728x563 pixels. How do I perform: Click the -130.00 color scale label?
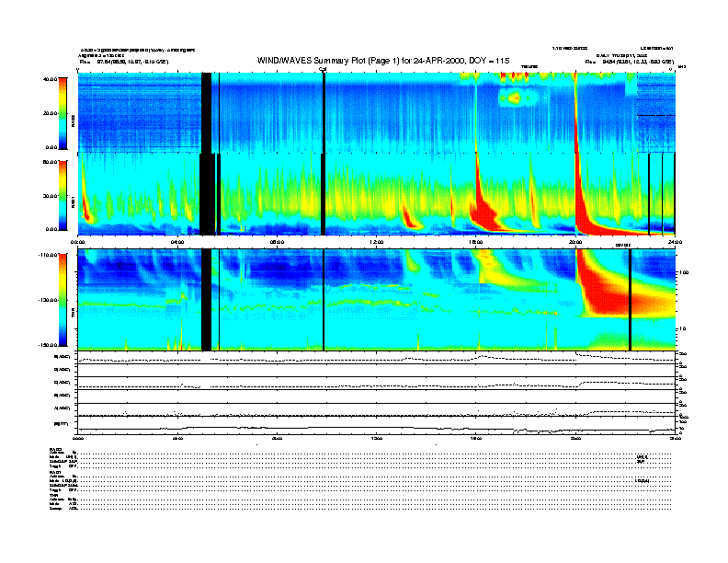(x=48, y=300)
